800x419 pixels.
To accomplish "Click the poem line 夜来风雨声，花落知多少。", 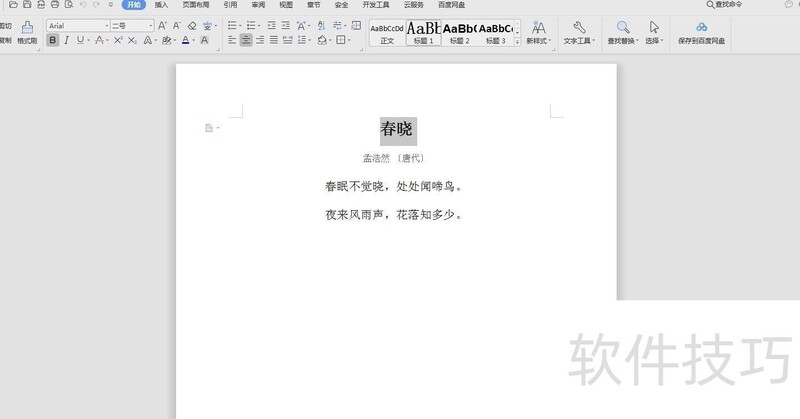I will click(394, 214).
